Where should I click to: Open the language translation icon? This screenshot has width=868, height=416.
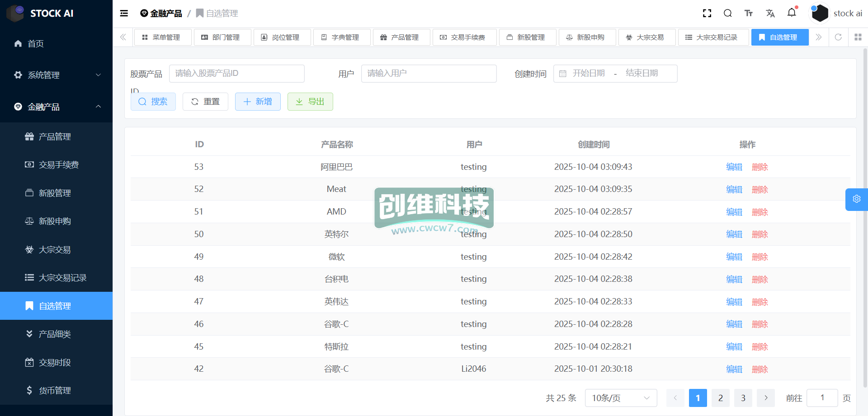point(770,14)
